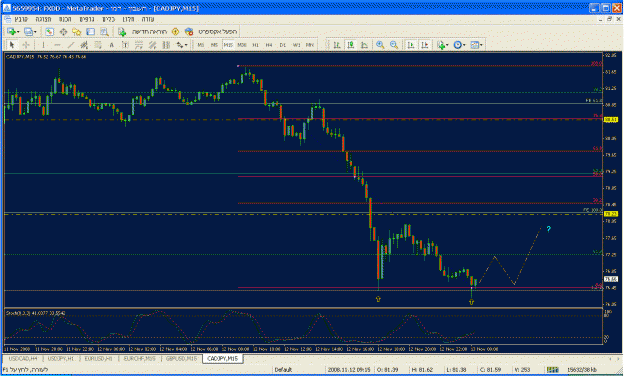Draw a horizontal line tool
Screen dimensions: 625x376
[57, 45]
